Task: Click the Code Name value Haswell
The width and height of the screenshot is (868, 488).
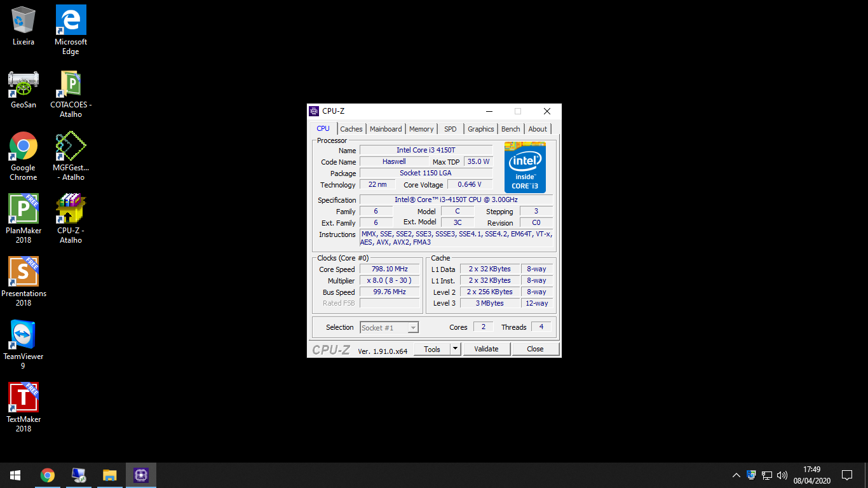Action: click(x=394, y=161)
